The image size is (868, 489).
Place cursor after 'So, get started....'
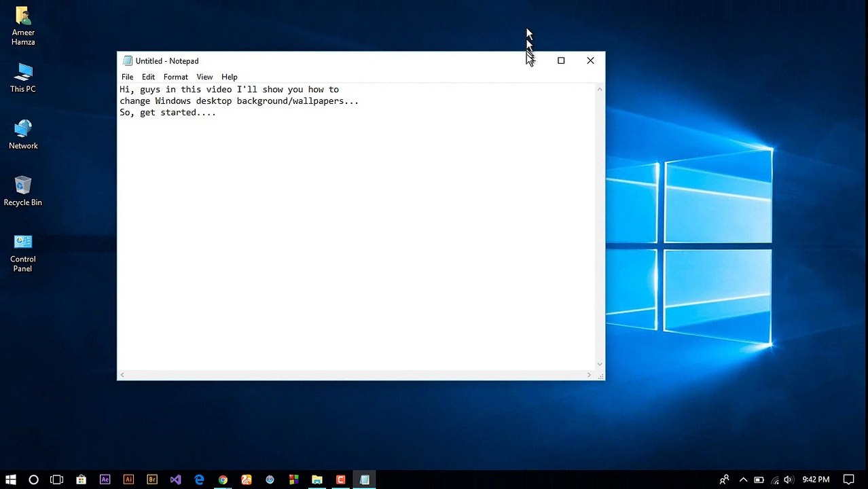point(217,113)
